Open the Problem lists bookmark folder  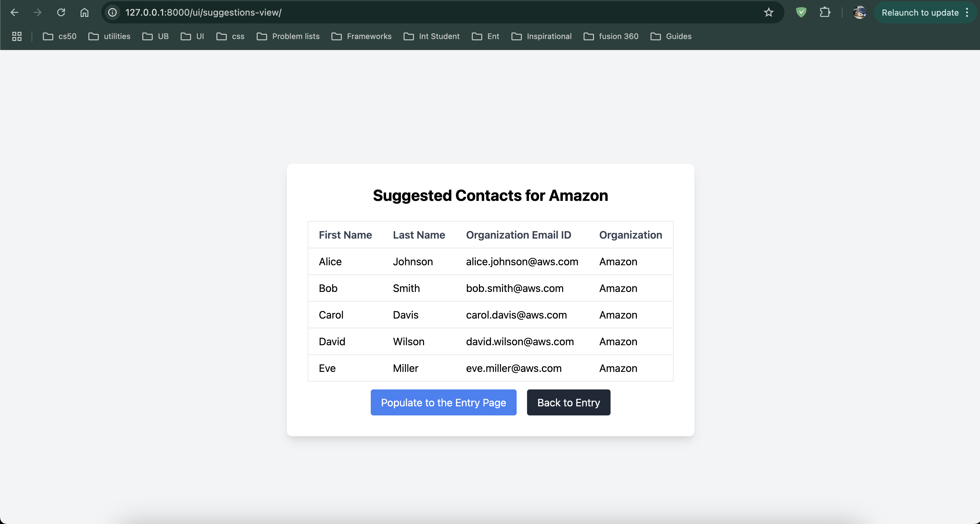tap(288, 36)
